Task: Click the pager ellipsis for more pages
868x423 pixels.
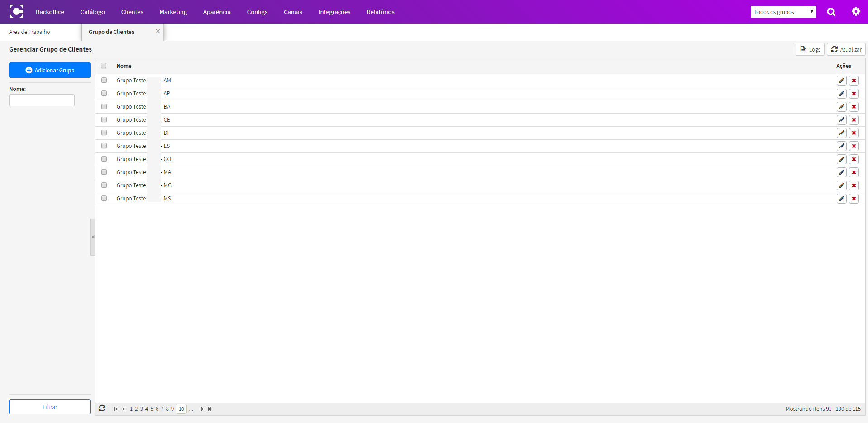Action: pos(191,409)
